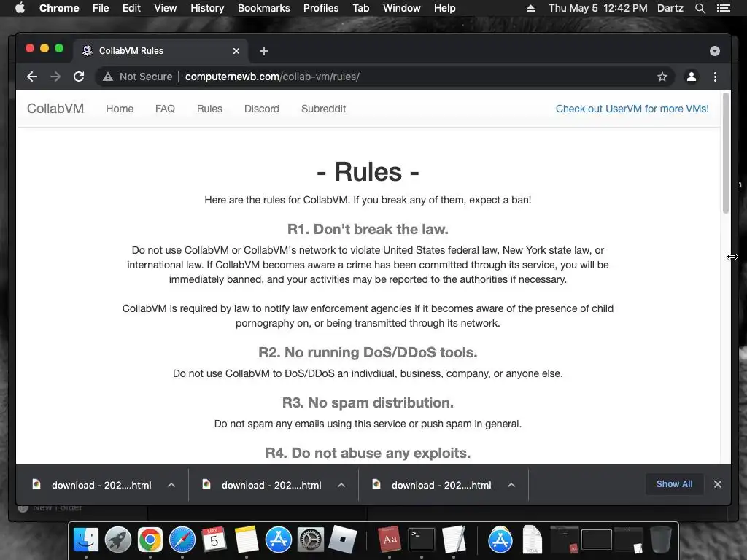The height and width of the screenshot is (560, 747).
Task: Open the History menu
Action: [x=207, y=8]
